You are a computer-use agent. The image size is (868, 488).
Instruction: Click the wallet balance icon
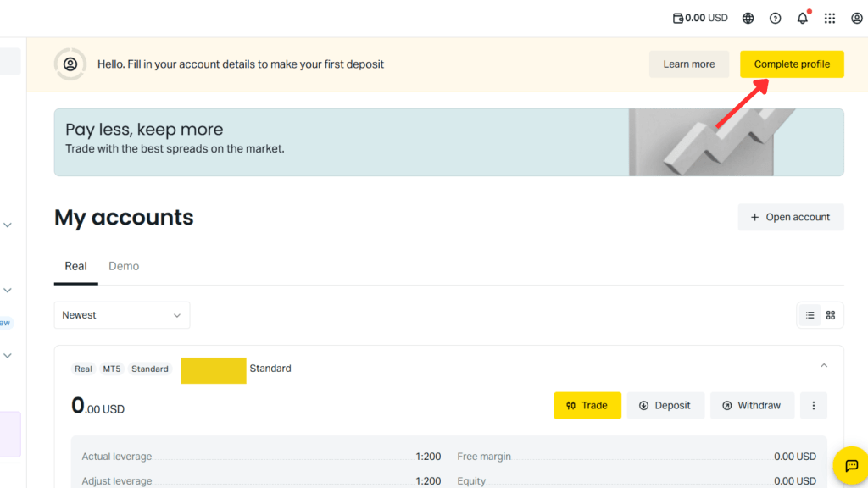pos(677,18)
